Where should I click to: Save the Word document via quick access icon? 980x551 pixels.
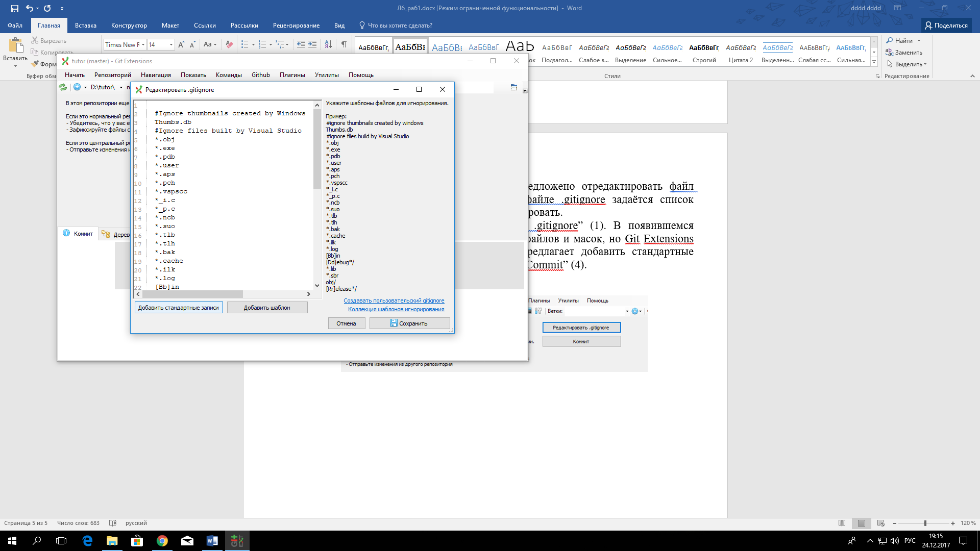point(14,8)
